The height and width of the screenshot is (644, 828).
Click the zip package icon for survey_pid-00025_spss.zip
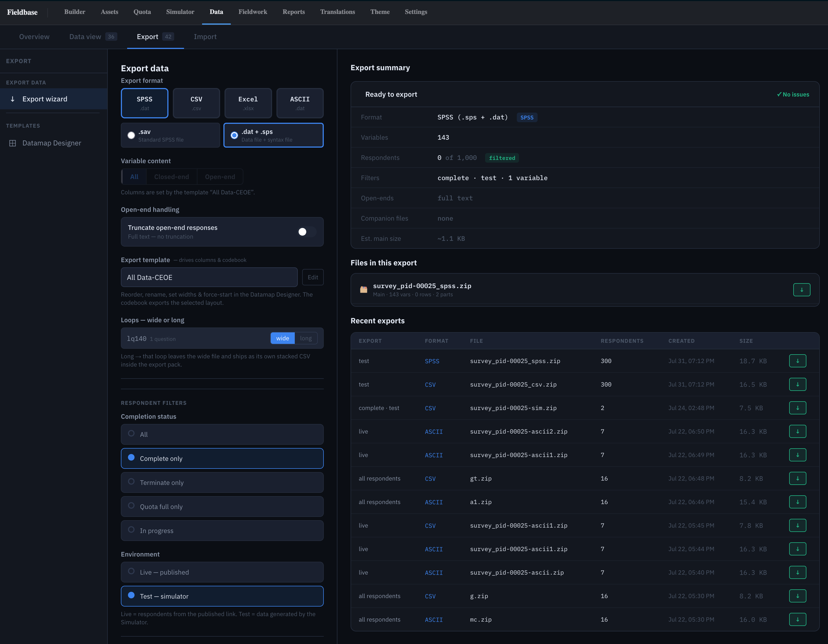pos(363,289)
